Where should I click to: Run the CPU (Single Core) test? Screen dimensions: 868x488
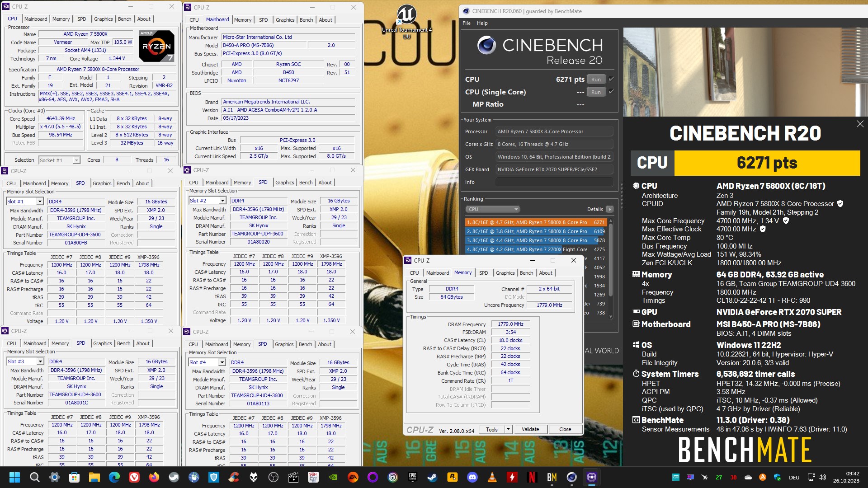596,92
